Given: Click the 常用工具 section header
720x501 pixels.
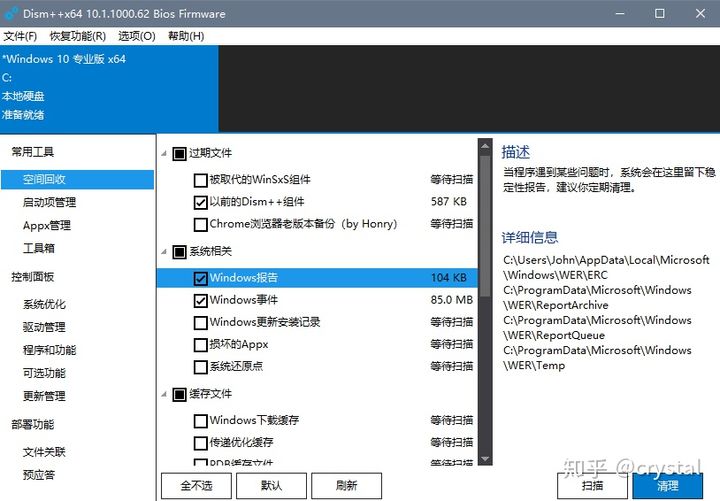Looking at the screenshot, I should tap(33, 152).
